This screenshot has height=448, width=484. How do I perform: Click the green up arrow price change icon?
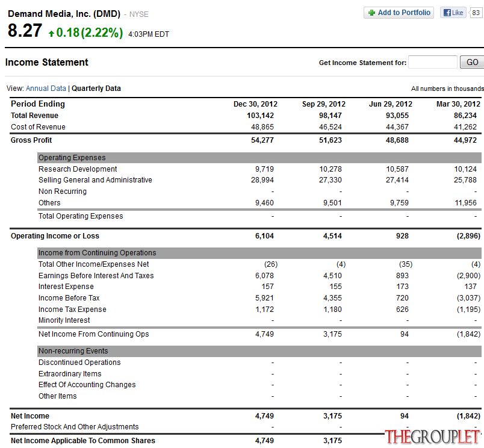(51, 33)
